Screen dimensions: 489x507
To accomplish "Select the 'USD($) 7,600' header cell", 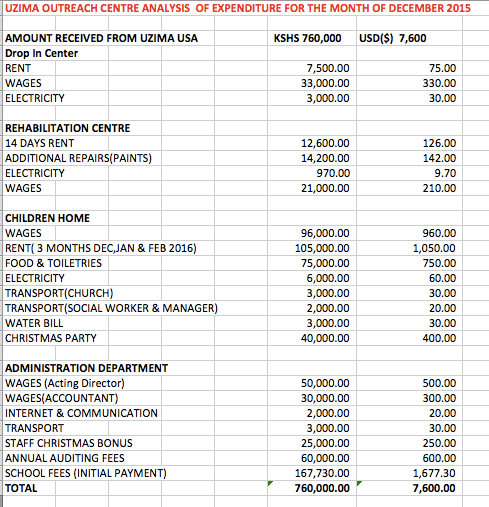I will 393,38.
